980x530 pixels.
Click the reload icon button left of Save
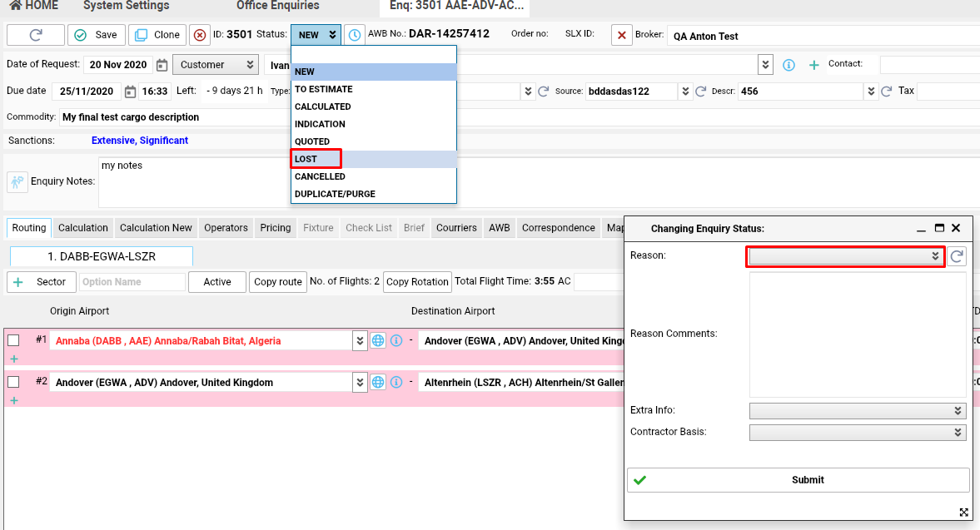(x=36, y=35)
